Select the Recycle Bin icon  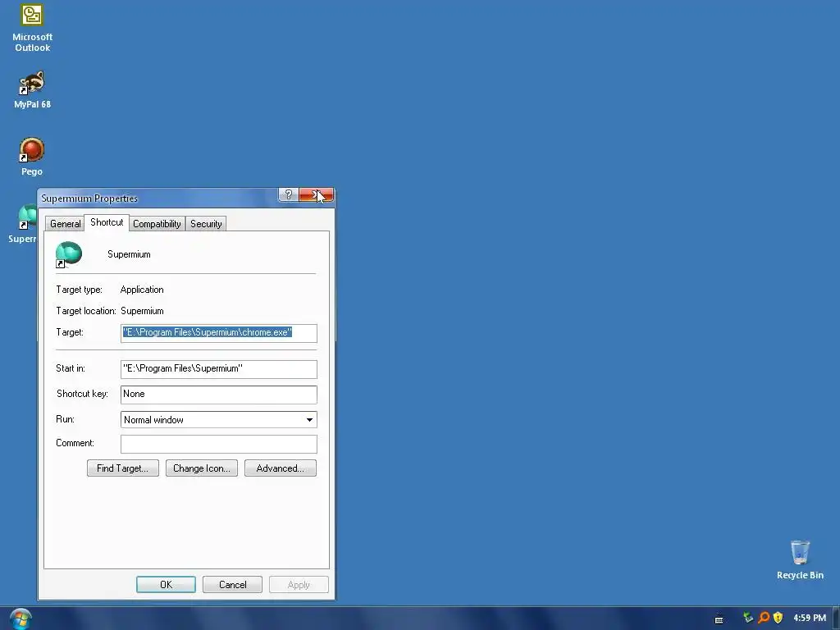point(800,560)
